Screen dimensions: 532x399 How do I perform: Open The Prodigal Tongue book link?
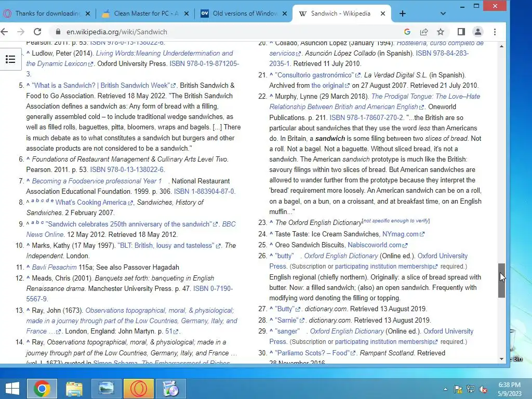[x=375, y=101]
